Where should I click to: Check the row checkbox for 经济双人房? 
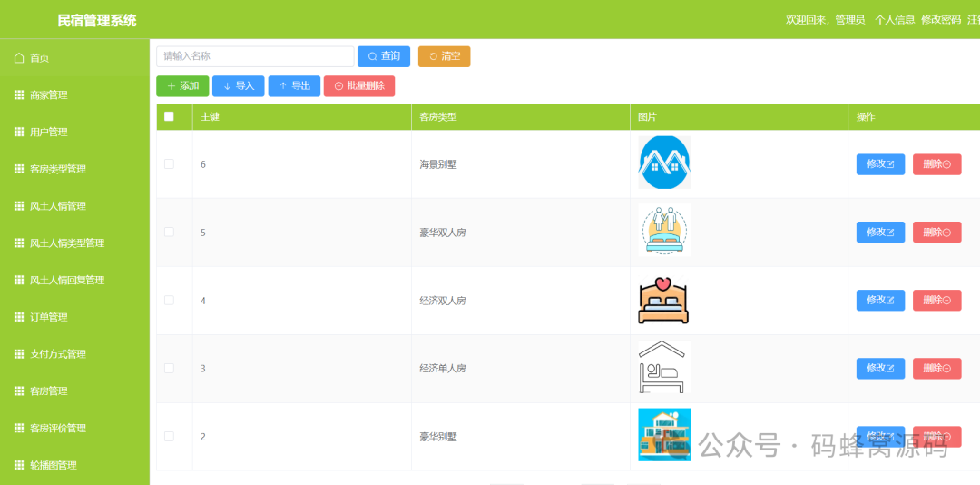tap(169, 300)
